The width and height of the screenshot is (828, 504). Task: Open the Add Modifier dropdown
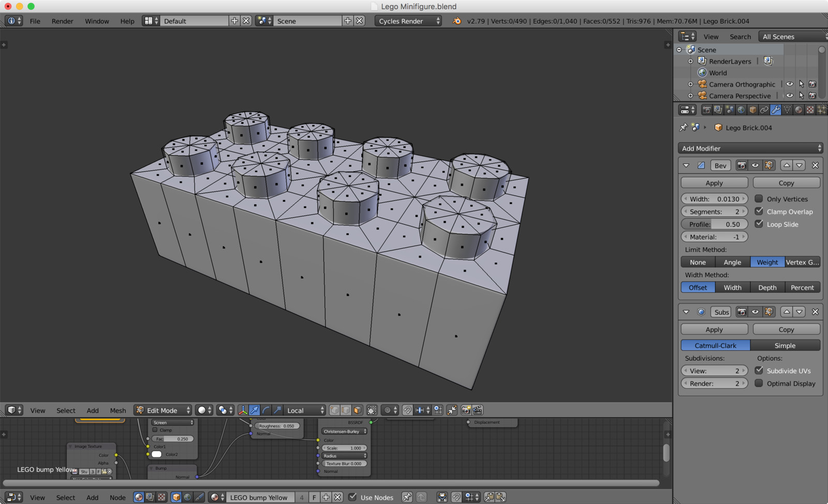pos(750,149)
